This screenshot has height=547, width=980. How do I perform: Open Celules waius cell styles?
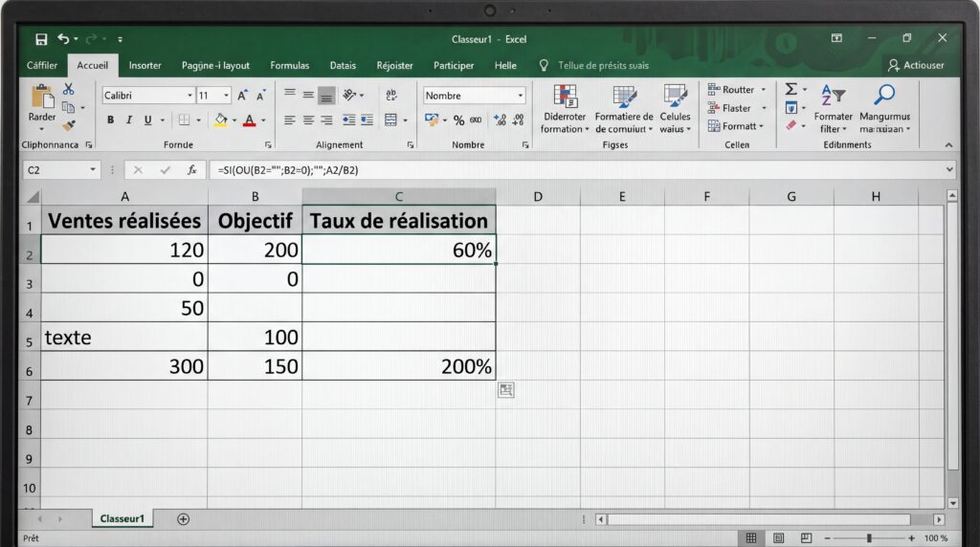[x=675, y=109]
